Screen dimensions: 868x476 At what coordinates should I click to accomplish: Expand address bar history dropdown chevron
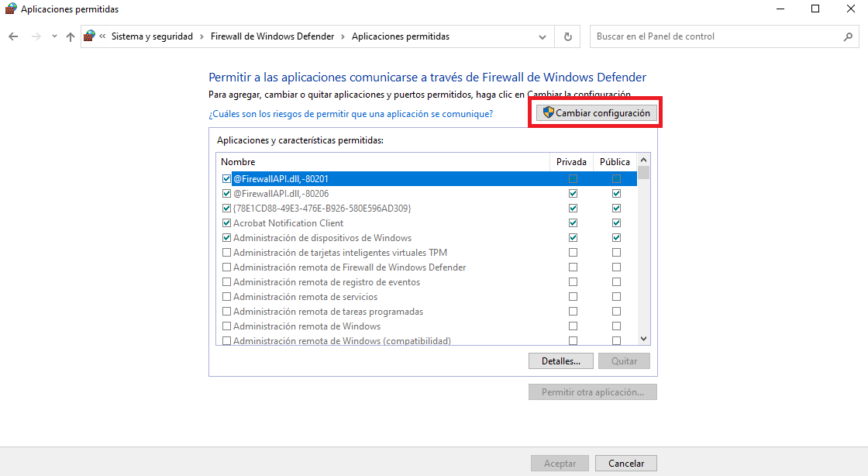[x=542, y=37]
